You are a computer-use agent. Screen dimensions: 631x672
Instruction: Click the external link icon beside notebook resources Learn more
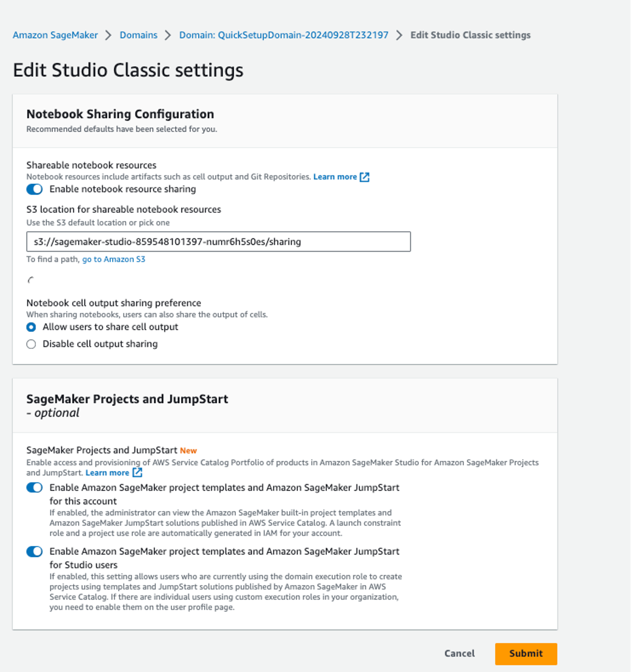pyautogui.click(x=365, y=177)
